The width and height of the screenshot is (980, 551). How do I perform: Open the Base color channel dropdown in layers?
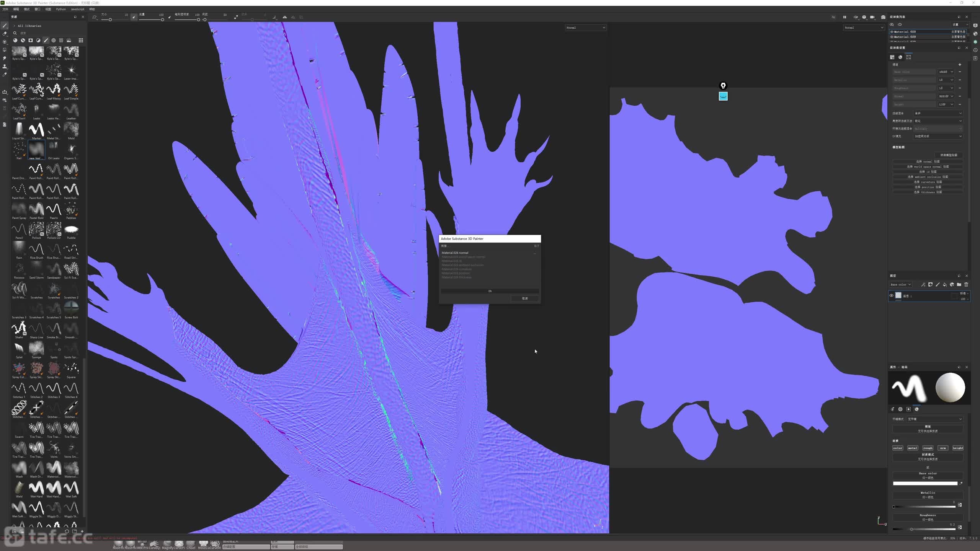[901, 284]
